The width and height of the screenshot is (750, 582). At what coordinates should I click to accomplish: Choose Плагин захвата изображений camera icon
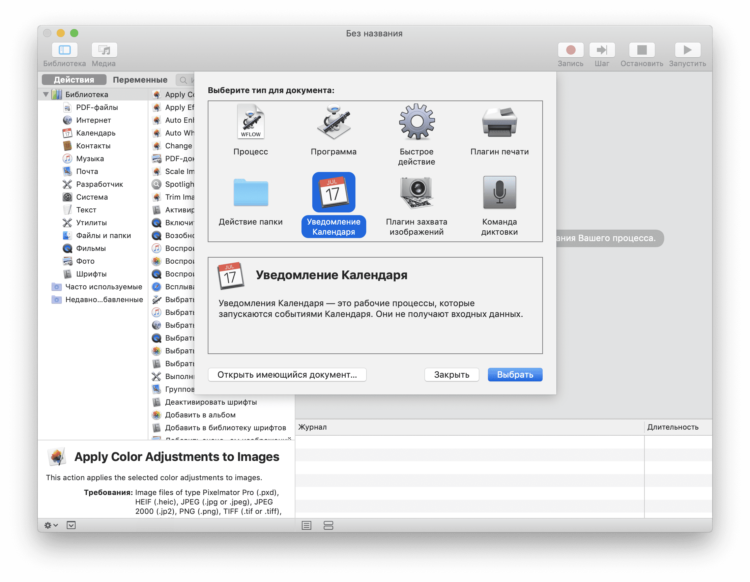pyautogui.click(x=417, y=192)
